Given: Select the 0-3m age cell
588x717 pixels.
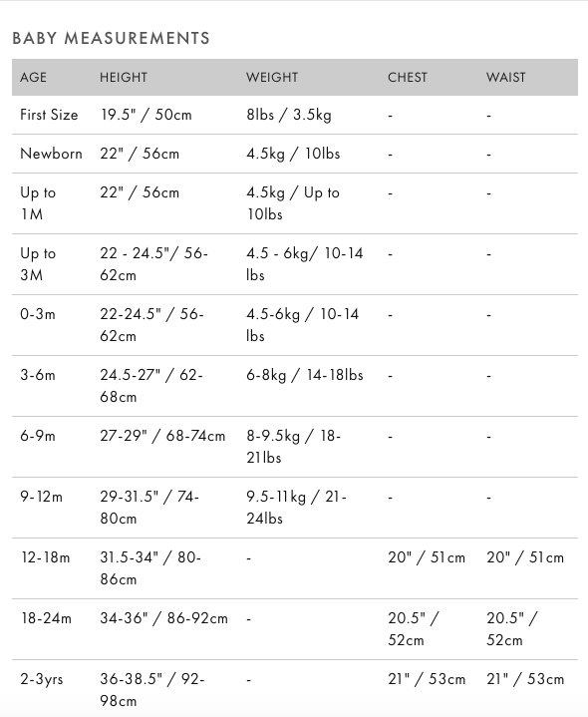Looking at the screenshot, I should (x=38, y=314).
